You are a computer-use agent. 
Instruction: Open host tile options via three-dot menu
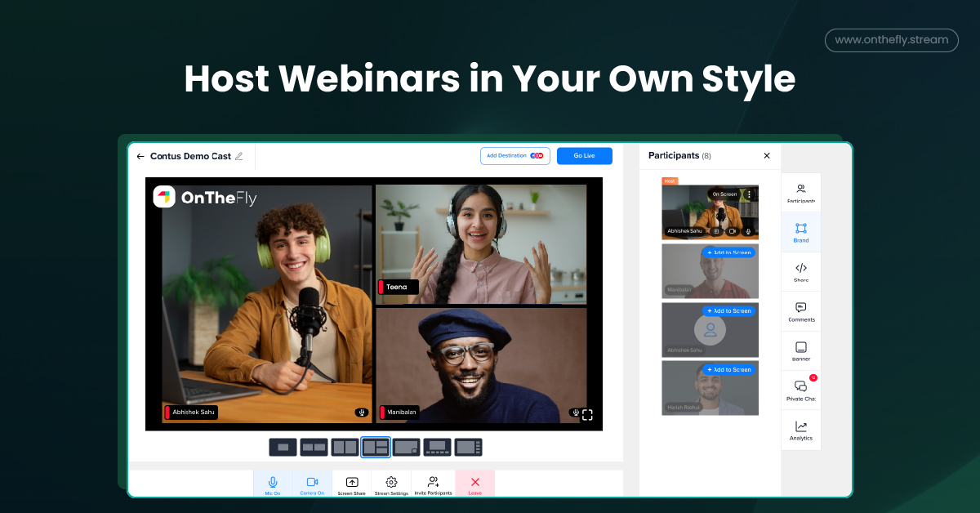click(749, 194)
